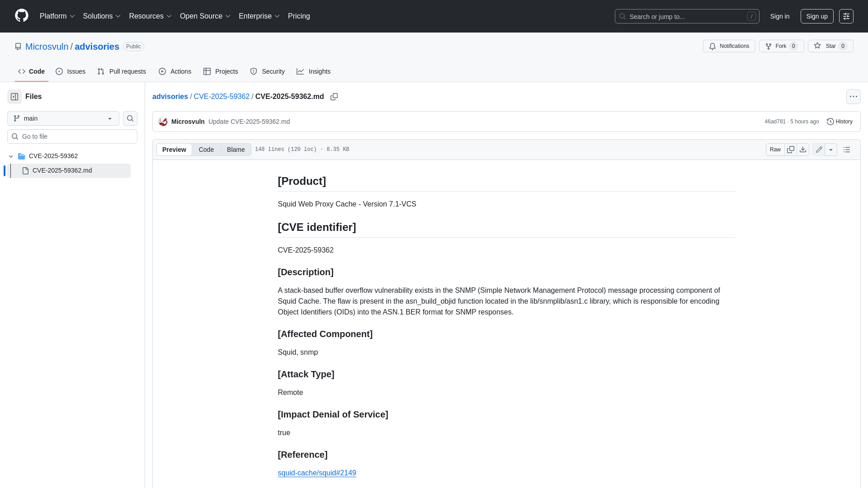Download raw file icon
This screenshot has height=488, width=868.
coord(803,150)
